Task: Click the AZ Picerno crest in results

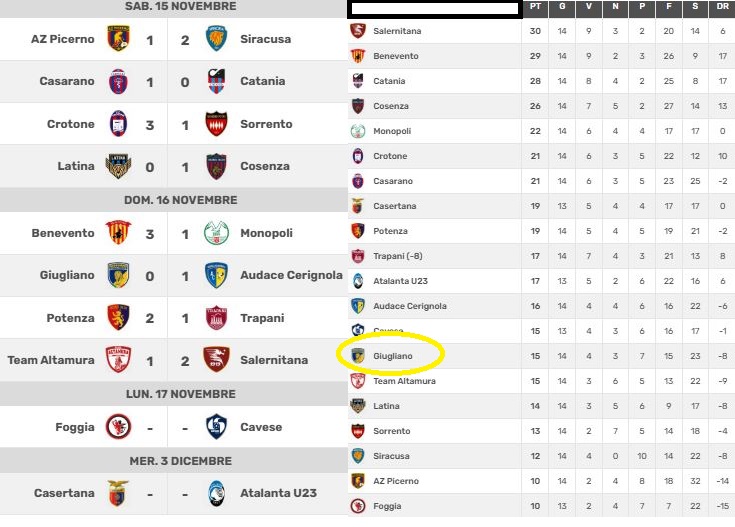Action: [x=118, y=38]
